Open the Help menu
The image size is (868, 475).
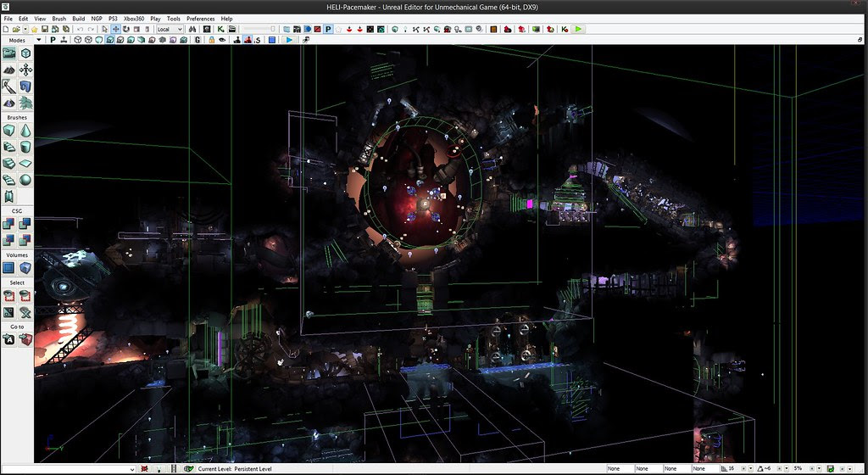click(x=226, y=19)
